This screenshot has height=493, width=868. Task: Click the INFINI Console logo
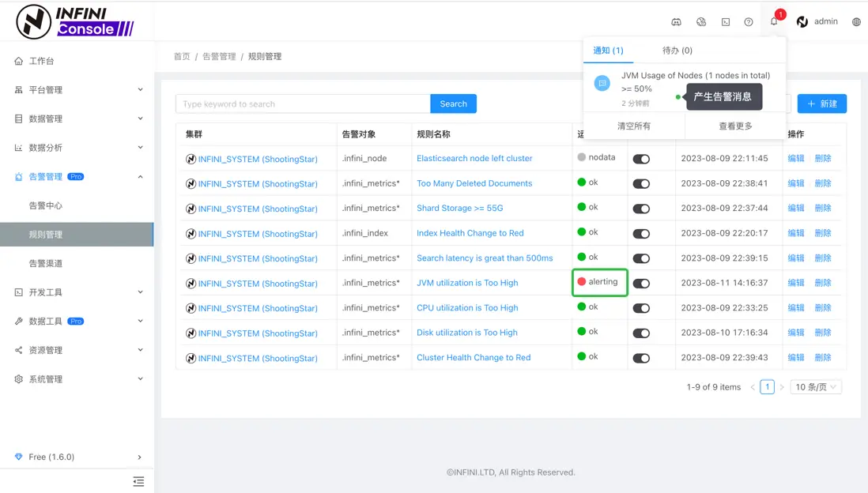(x=75, y=22)
